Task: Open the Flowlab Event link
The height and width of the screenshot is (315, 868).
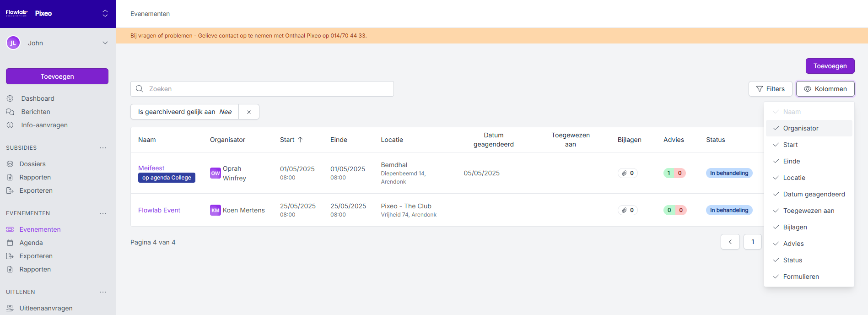Action: point(159,210)
